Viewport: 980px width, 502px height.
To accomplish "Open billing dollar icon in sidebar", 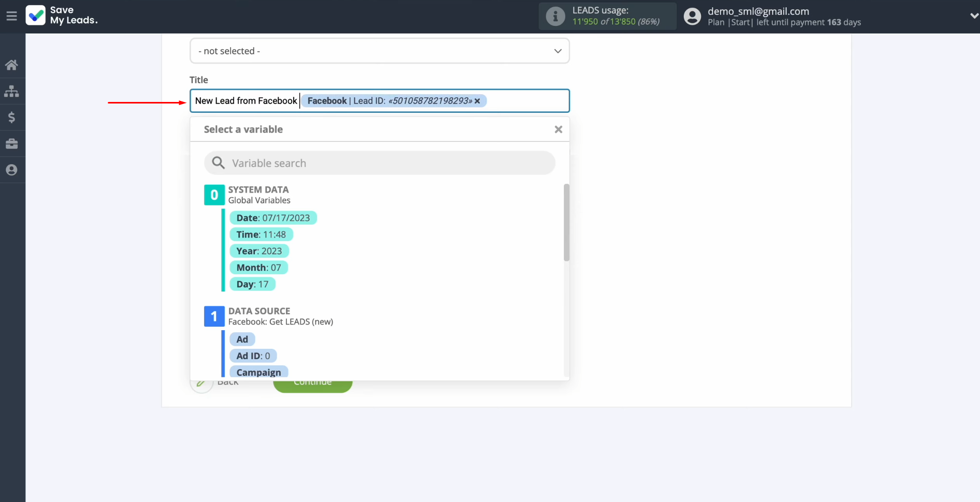I will pyautogui.click(x=11, y=117).
